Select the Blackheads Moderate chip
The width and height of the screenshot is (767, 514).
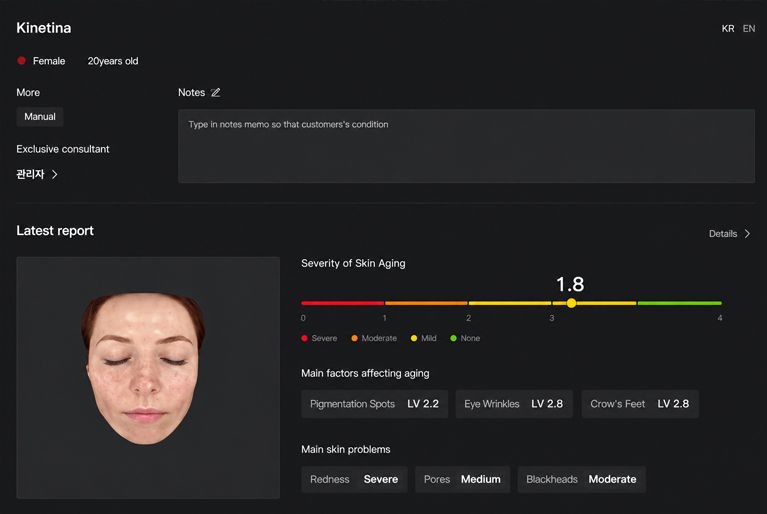coord(582,479)
